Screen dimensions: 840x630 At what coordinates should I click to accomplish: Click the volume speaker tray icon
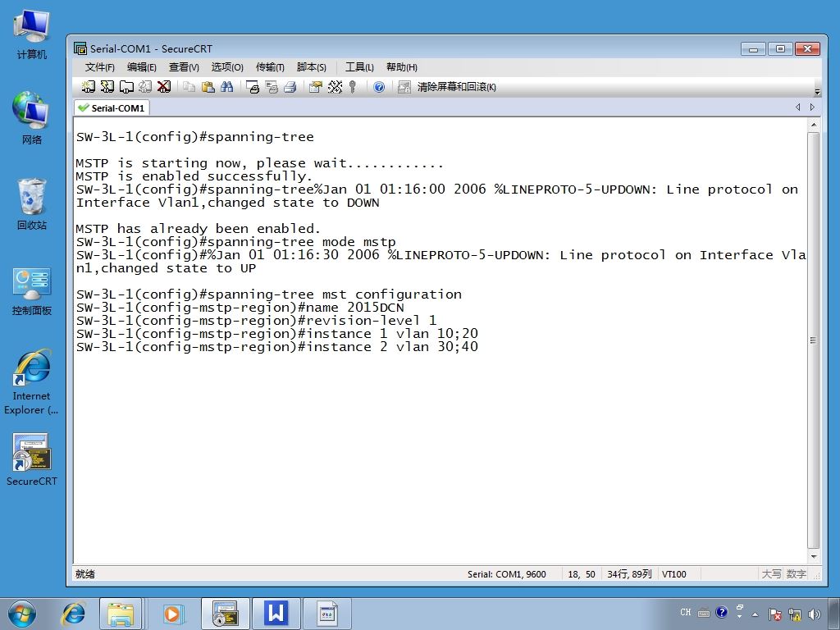coord(815,614)
